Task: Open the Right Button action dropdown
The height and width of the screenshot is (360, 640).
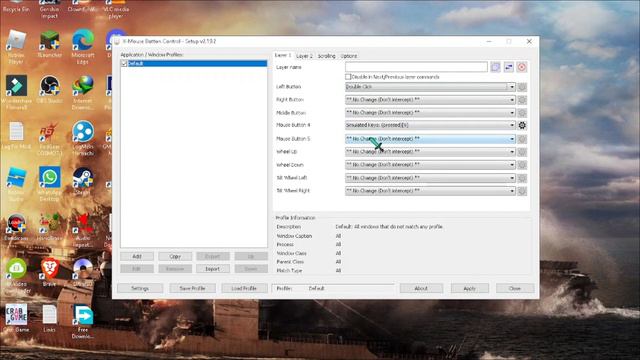Action: click(430, 100)
